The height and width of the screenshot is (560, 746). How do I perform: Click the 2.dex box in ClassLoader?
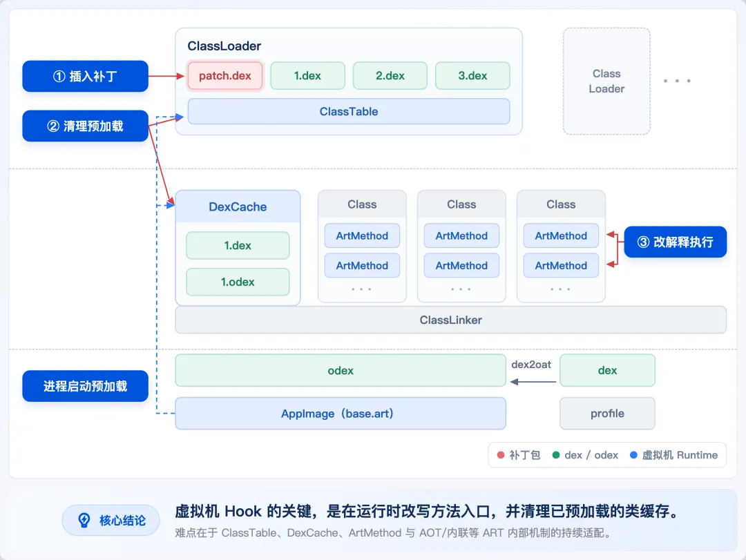(390, 76)
